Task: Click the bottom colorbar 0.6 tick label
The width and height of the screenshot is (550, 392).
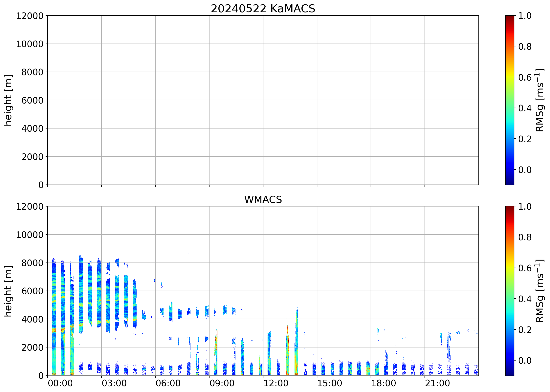Action: 525,268
